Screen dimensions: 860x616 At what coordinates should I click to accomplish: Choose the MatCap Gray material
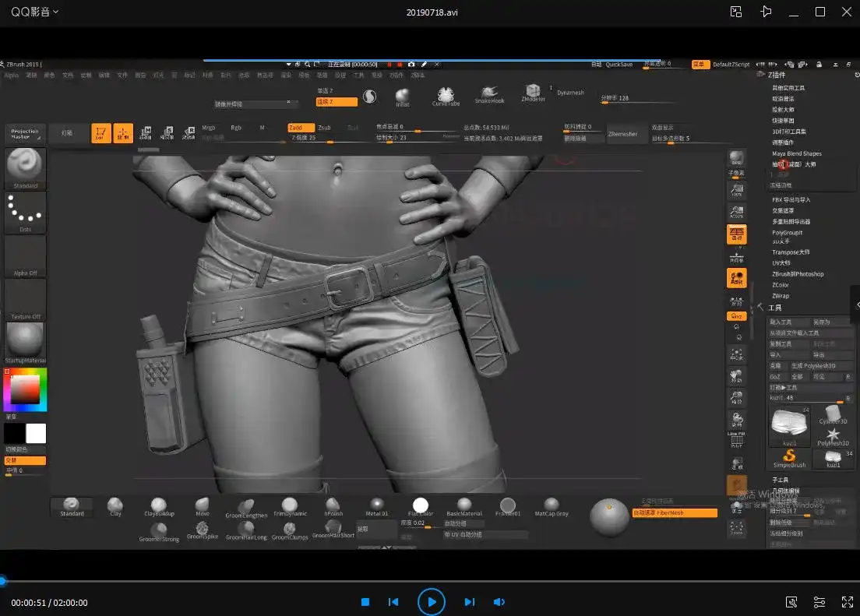552,505
